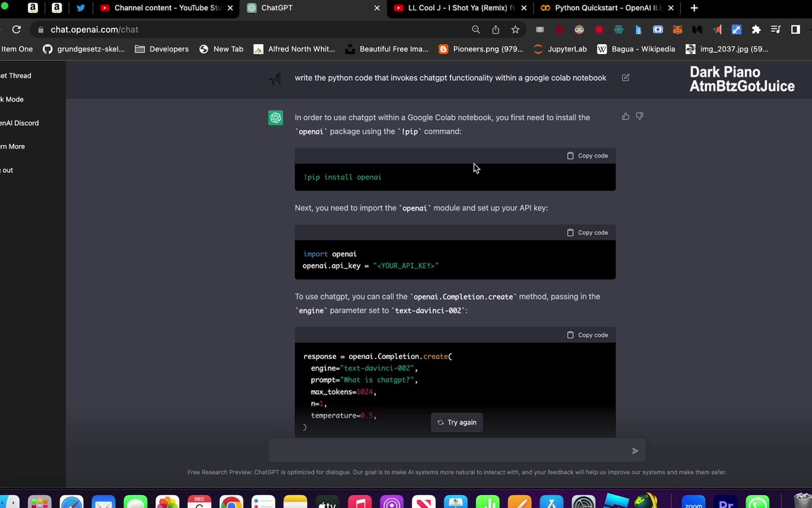The image size is (812, 508).
Task: Click the face-with-glasses extension icon
Action: tap(580, 30)
